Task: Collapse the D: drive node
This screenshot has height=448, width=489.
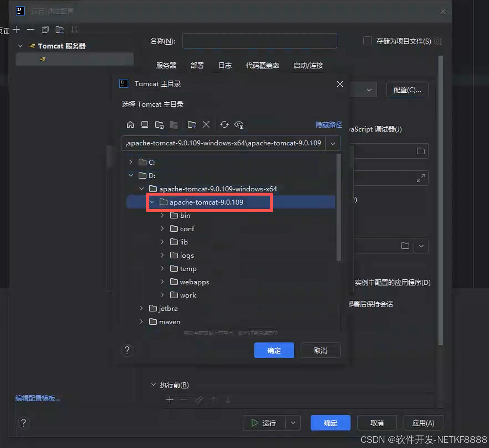Action: coord(131,175)
